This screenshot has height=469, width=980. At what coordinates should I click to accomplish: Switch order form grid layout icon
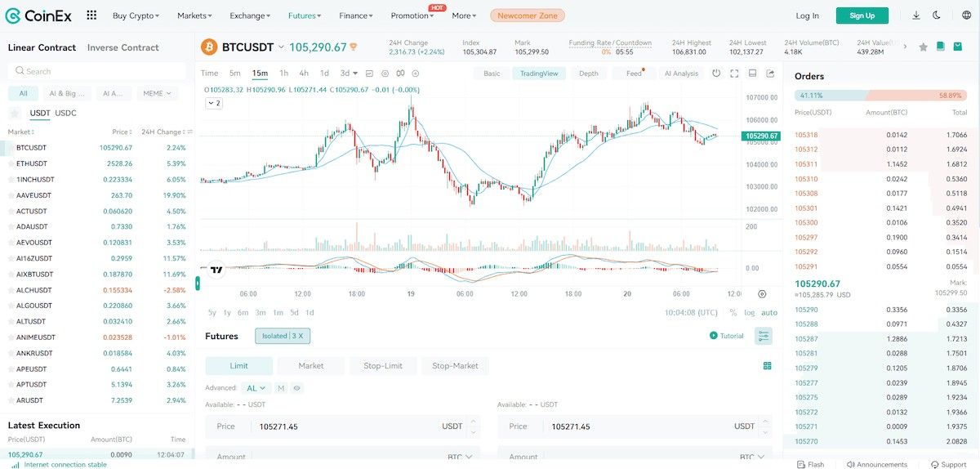pyautogui.click(x=767, y=366)
